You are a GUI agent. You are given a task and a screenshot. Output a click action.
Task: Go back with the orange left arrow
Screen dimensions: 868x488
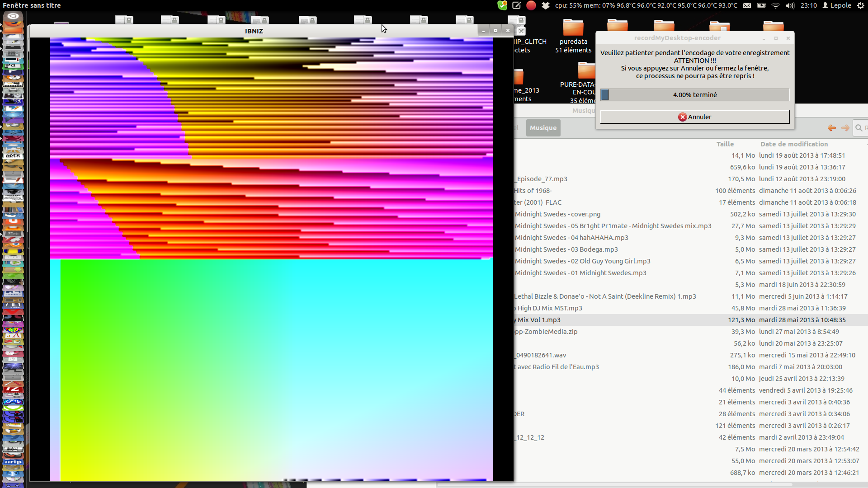(x=831, y=128)
